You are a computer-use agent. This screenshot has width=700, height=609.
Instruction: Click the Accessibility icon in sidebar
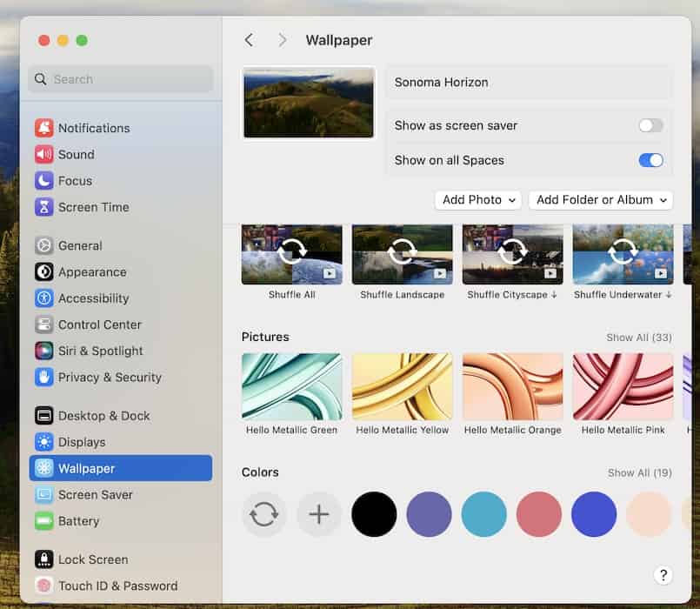click(x=43, y=298)
